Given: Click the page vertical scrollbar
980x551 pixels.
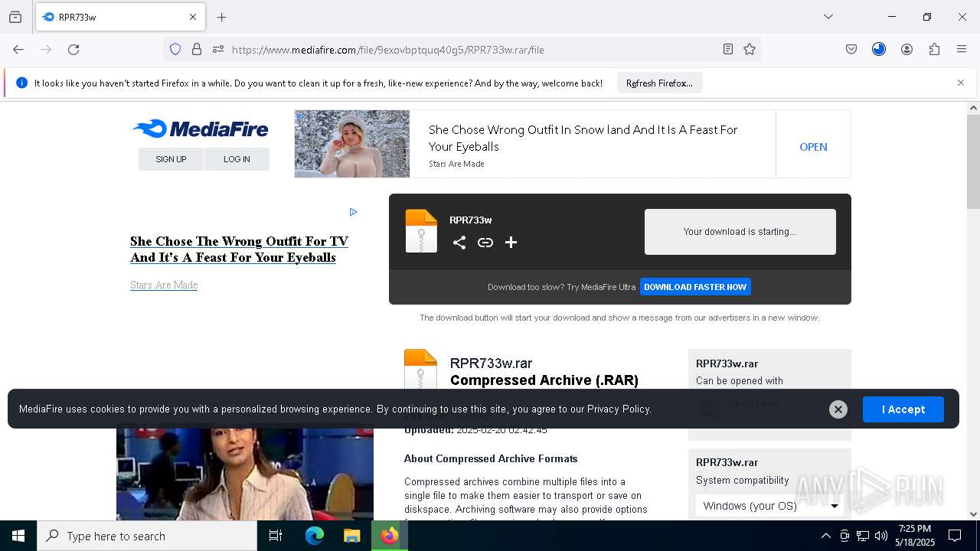Looking at the screenshot, I should pos(973,161).
